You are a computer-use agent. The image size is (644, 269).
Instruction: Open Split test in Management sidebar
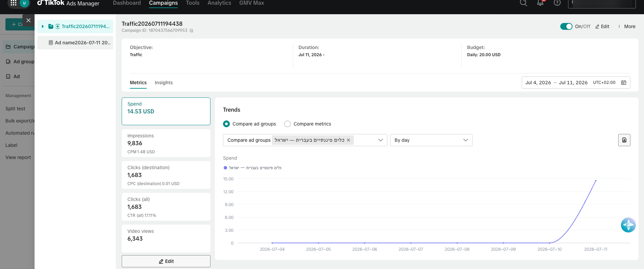click(x=15, y=109)
